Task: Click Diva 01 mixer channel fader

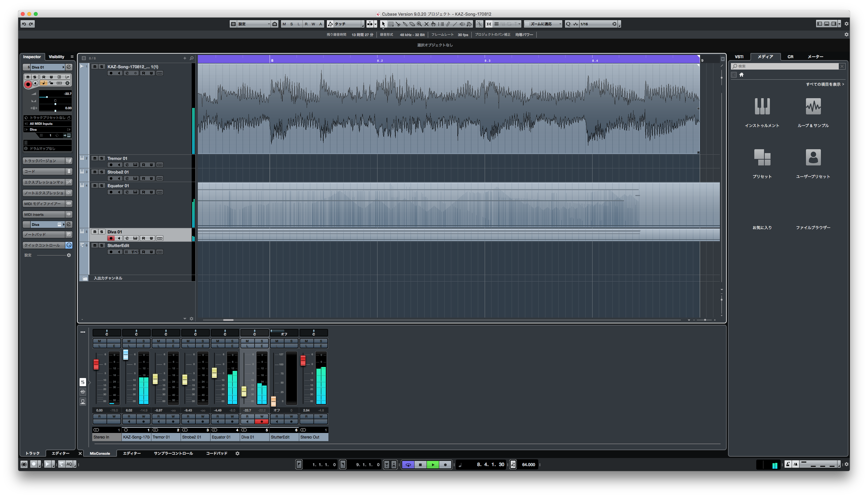Action: (244, 391)
